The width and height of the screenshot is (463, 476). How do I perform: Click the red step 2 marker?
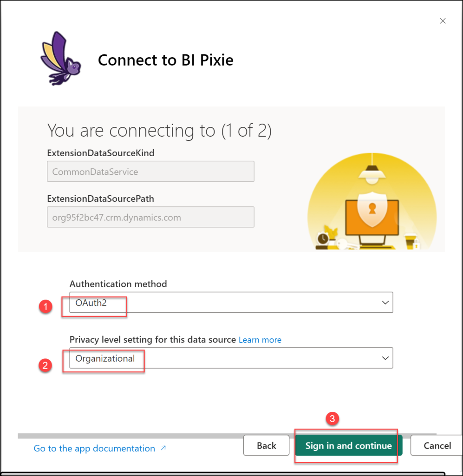(45, 365)
